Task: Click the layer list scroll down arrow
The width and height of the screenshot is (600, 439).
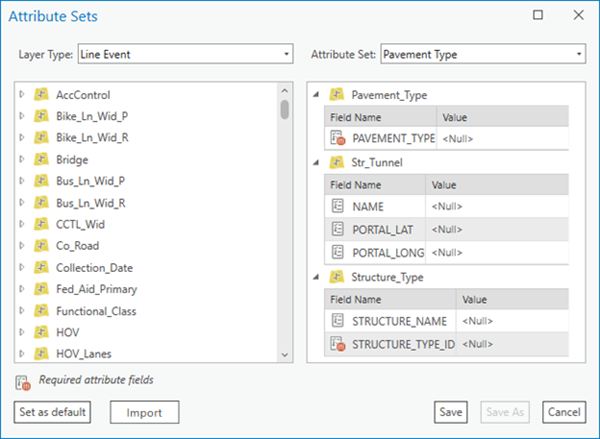Action: (284, 355)
